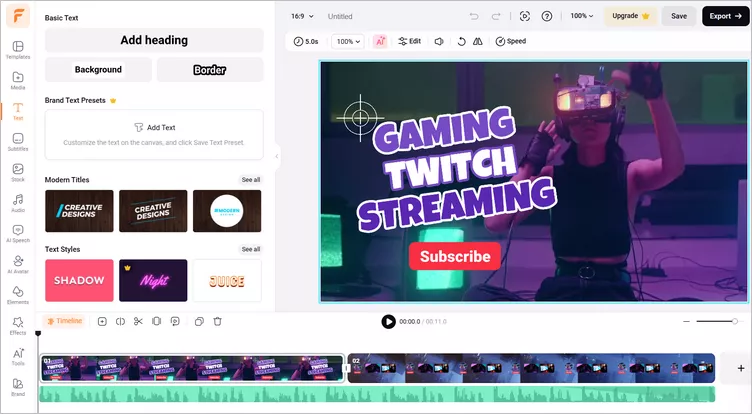This screenshot has width=752, height=414.
Task: Collapse the left panel with arrow handle
Action: point(277,156)
